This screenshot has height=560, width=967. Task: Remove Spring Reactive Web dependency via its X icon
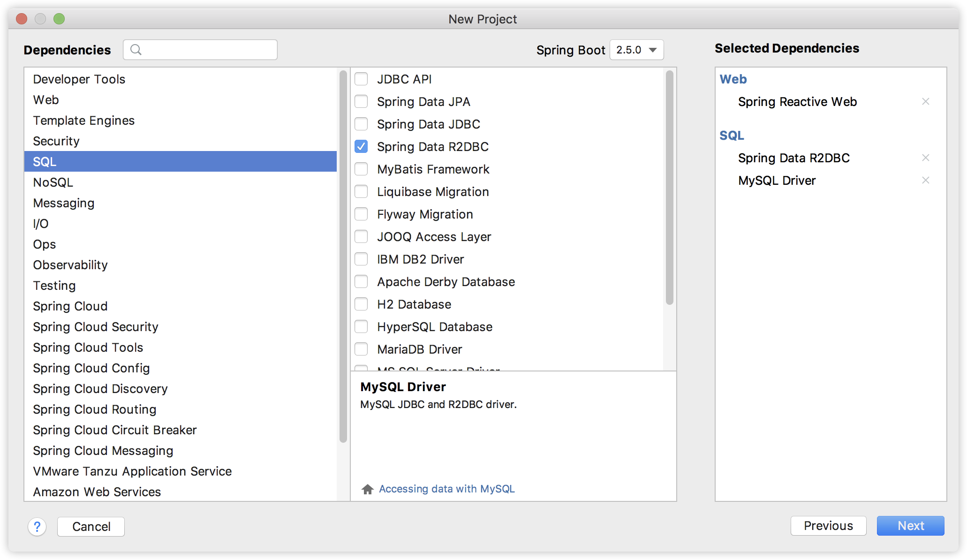925,101
